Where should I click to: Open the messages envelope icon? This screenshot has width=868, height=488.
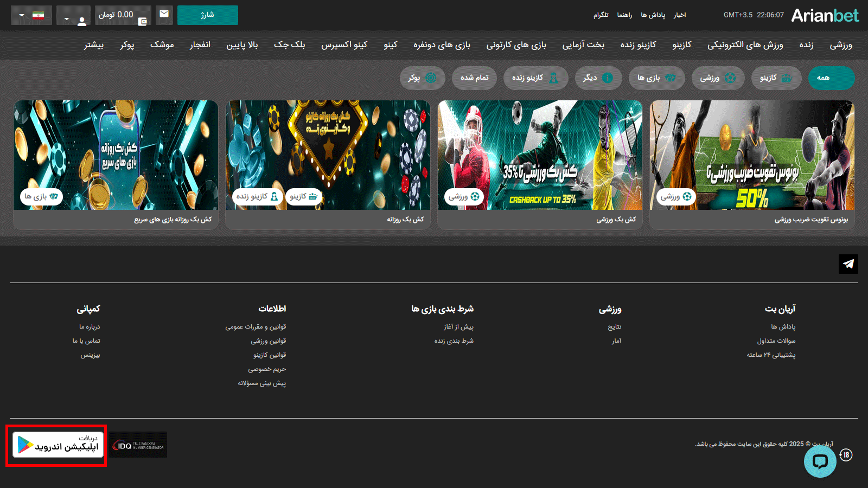[164, 15]
